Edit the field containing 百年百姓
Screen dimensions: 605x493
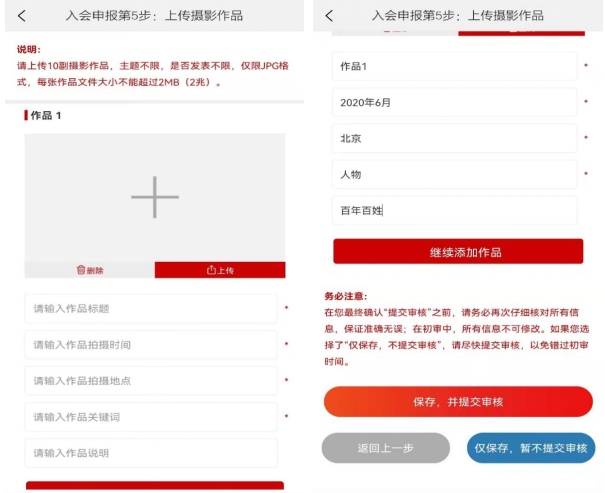455,210
